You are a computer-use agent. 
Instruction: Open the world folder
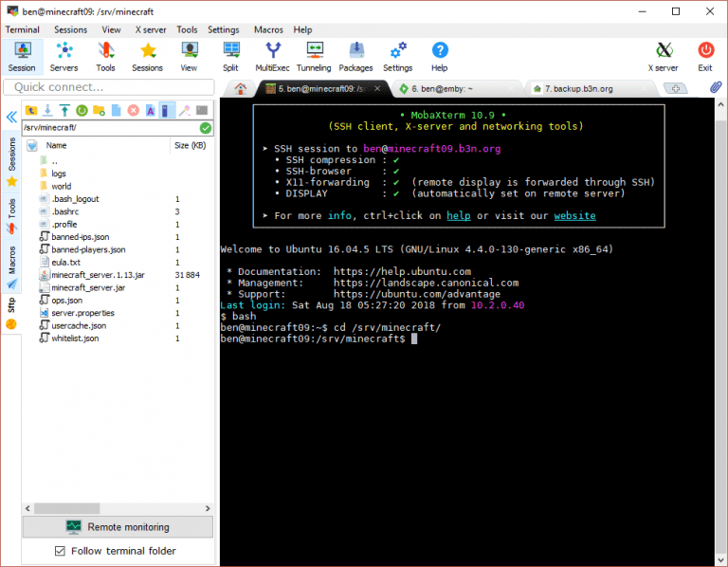(x=61, y=187)
